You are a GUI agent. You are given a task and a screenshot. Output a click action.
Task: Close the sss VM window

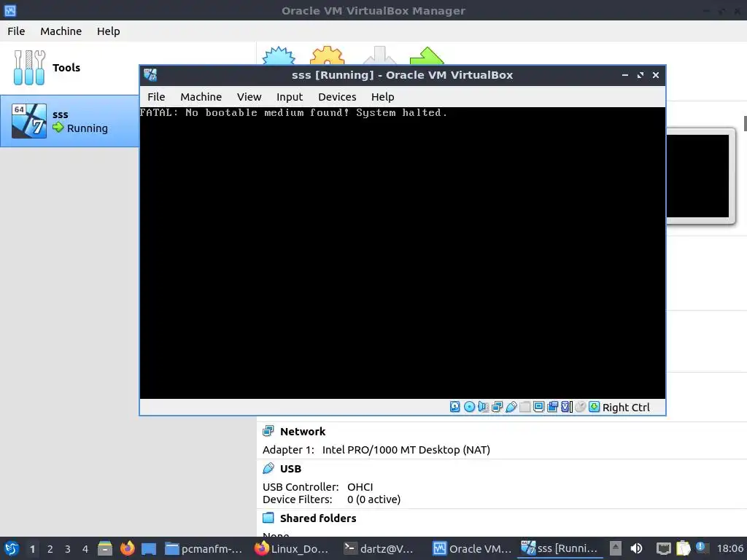[x=656, y=75]
